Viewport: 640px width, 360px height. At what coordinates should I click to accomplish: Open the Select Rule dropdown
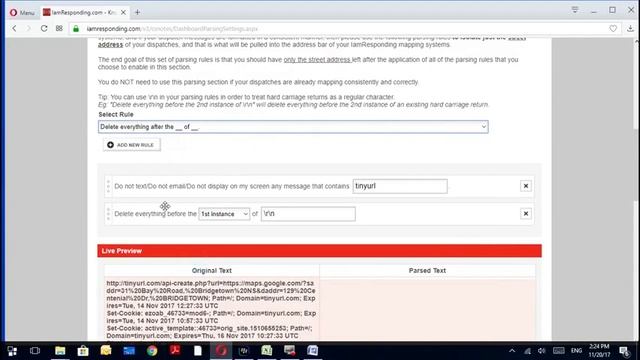[293, 127]
